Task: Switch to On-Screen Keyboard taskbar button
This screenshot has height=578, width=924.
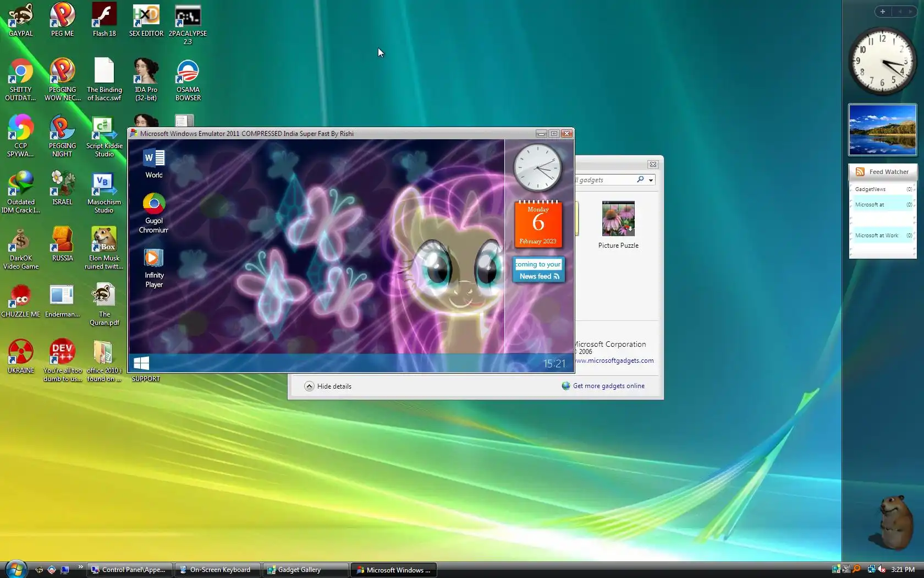Action: [218, 570]
